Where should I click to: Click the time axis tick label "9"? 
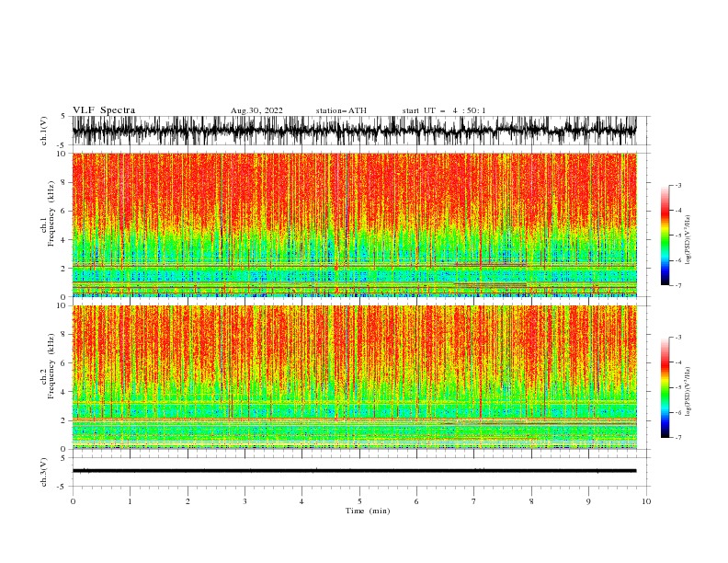(588, 501)
